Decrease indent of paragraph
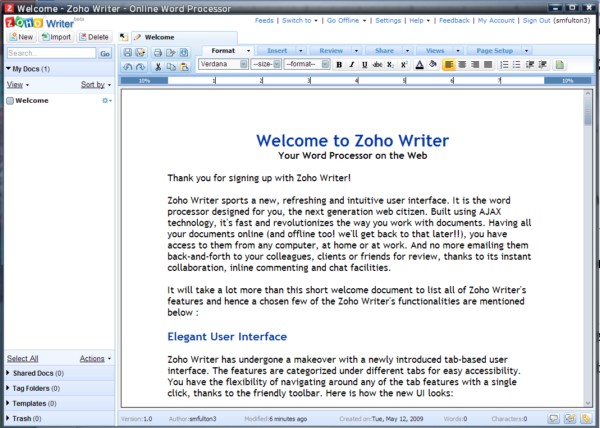This screenshot has width=600, height=428. [530, 65]
